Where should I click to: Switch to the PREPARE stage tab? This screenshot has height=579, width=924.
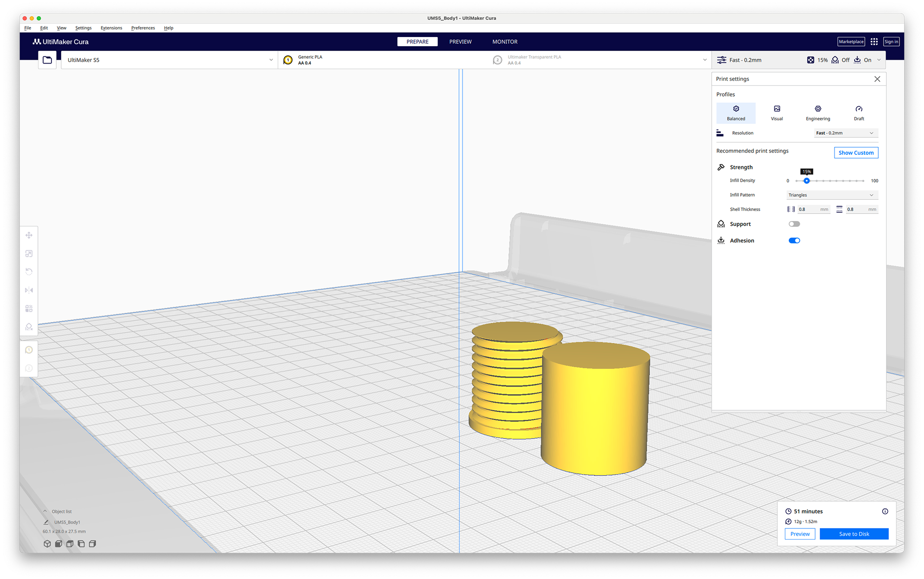(x=417, y=42)
